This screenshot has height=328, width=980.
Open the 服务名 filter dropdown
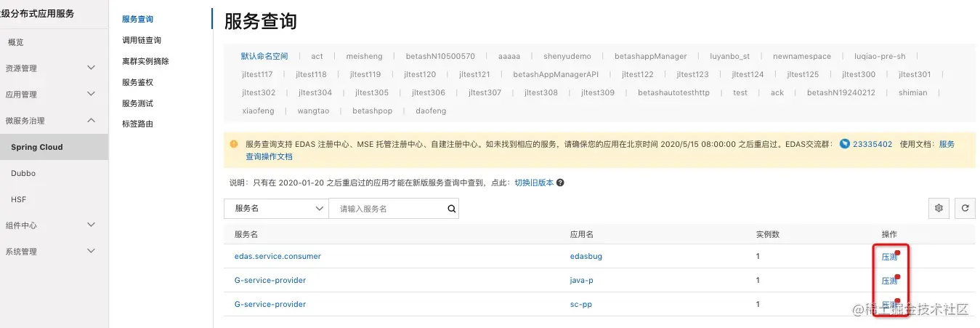point(276,209)
